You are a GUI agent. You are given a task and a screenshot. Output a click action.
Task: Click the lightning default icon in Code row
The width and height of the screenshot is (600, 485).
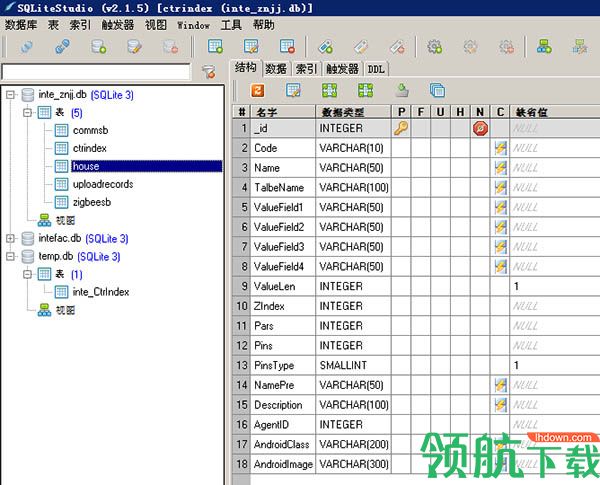[x=501, y=148]
